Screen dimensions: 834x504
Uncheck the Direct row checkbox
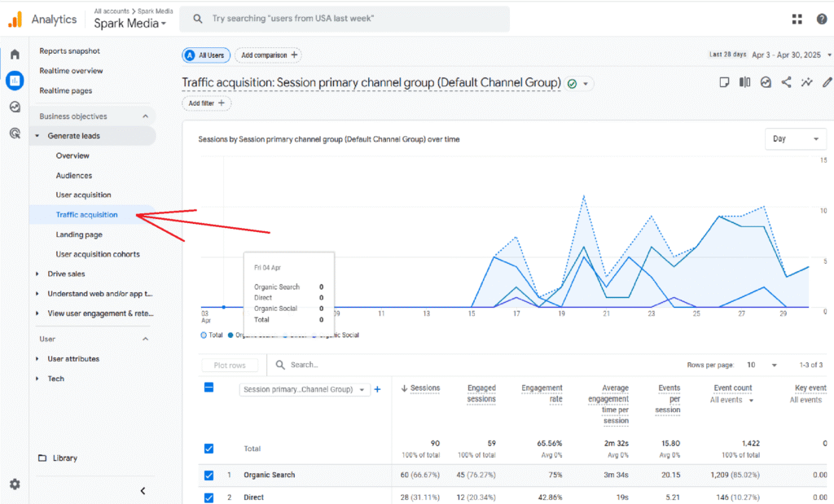click(209, 497)
